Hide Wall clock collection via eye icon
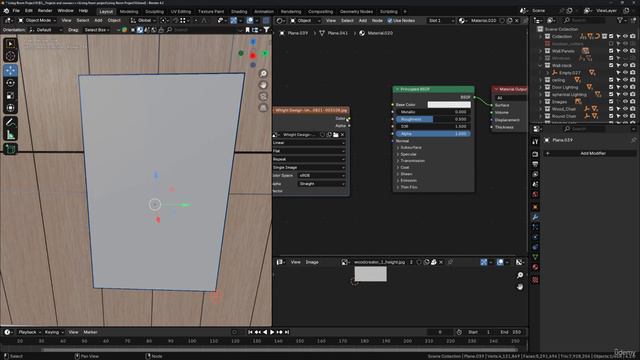 click(625, 65)
